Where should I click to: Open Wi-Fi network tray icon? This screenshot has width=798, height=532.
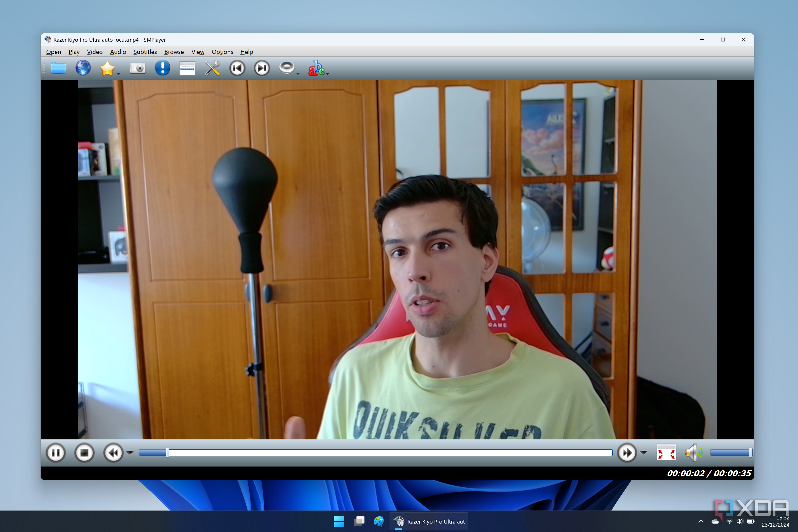[729, 522]
